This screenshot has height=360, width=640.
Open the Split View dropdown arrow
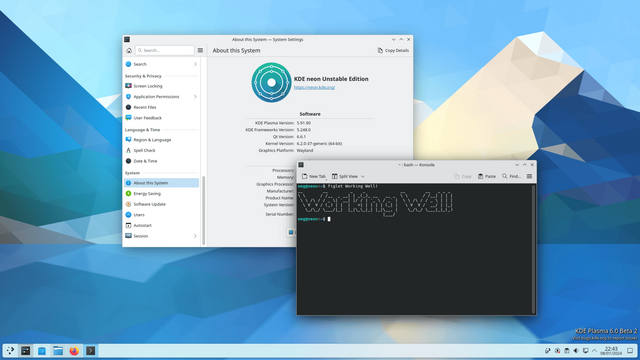pyautogui.click(x=362, y=176)
